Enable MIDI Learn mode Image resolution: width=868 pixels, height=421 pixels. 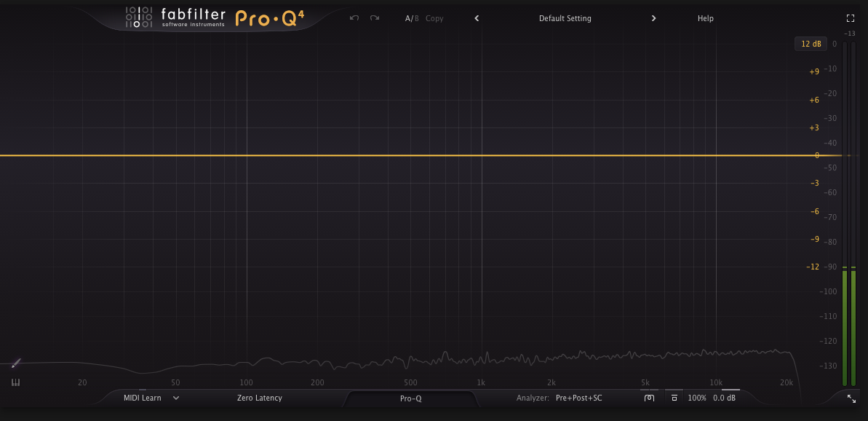click(x=142, y=398)
